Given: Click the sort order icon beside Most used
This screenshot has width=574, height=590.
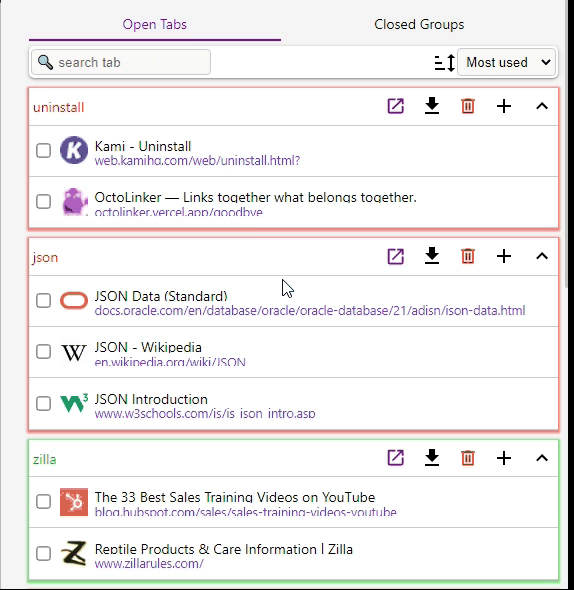Looking at the screenshot, I should click(445, 62).
